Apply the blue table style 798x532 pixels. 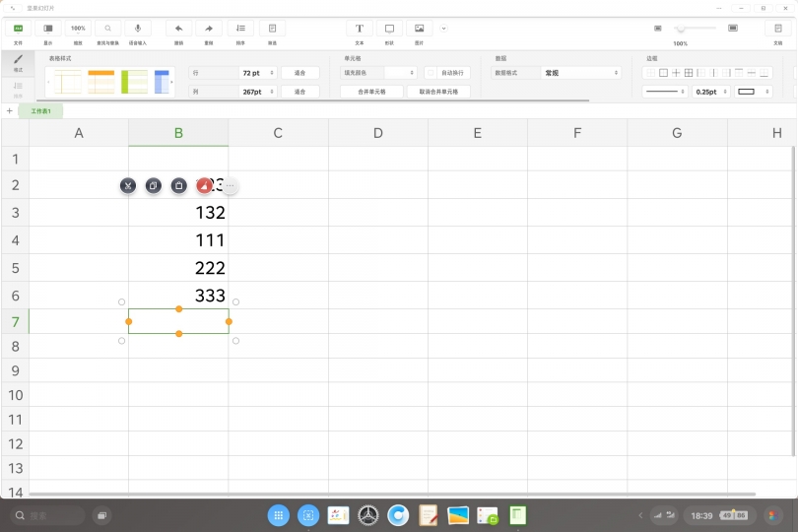162,82
